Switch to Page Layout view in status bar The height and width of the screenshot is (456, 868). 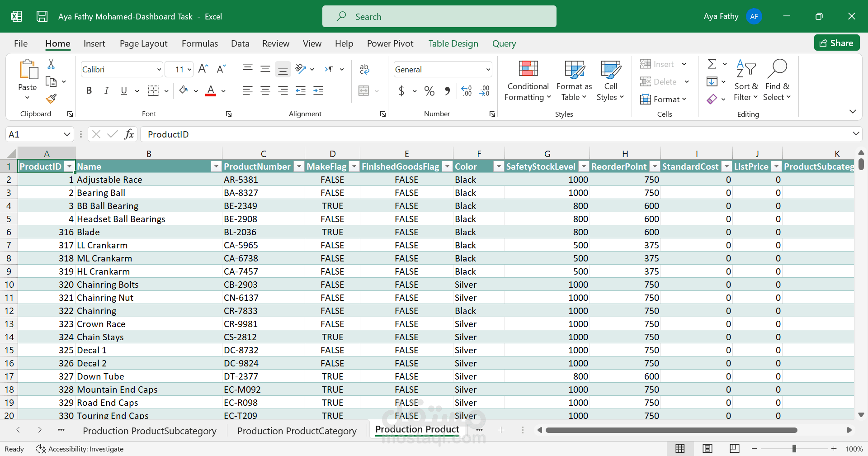point(707,448)
